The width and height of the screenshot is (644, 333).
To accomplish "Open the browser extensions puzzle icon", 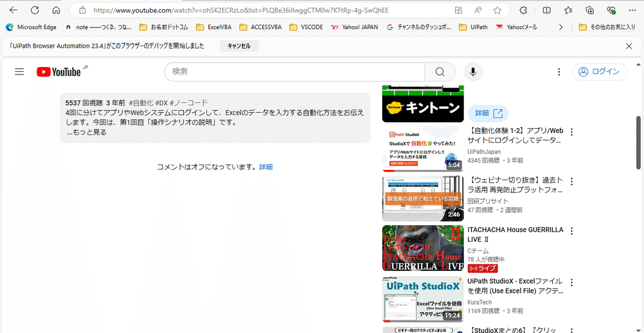I will click(523, 10).
